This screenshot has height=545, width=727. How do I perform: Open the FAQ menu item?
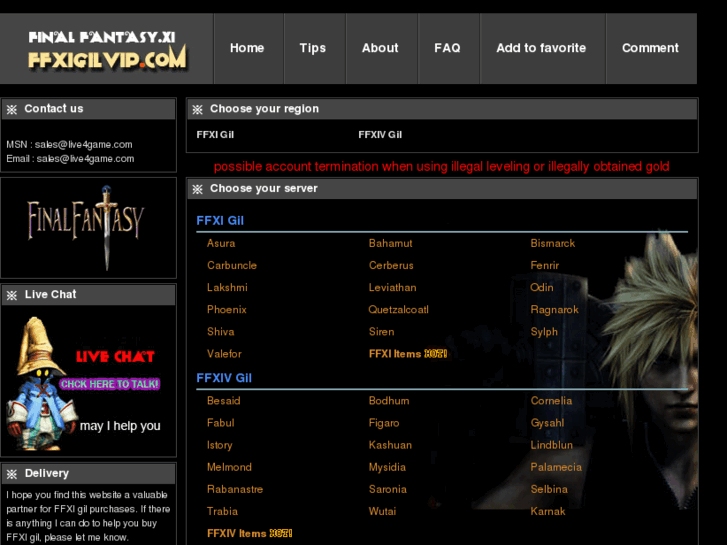(x=447, y=48)
